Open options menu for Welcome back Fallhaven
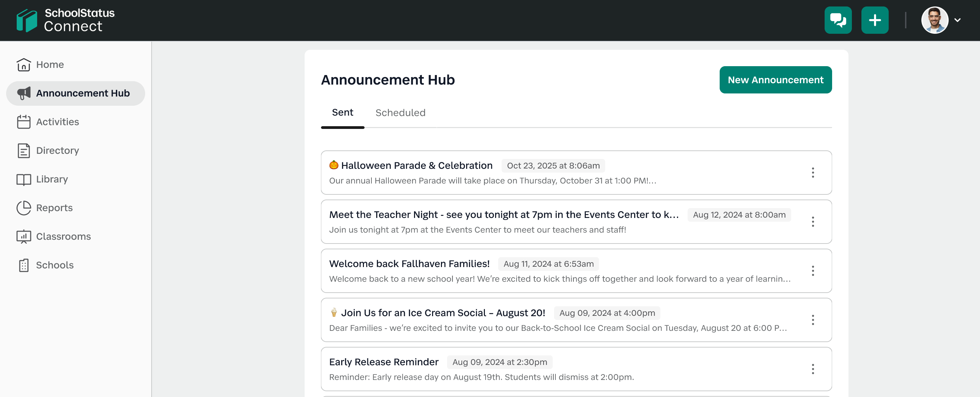Image resolution: width=980 pixels, height=397 pixels. 813,271
